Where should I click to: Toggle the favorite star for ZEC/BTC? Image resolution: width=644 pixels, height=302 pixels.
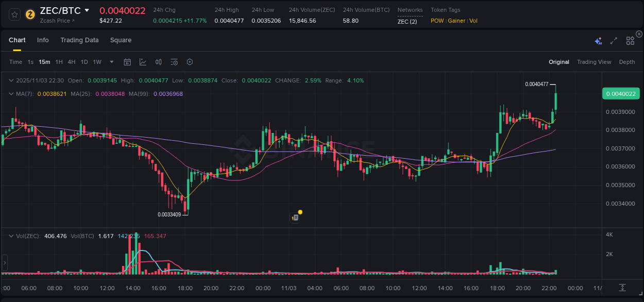[14, 15]
